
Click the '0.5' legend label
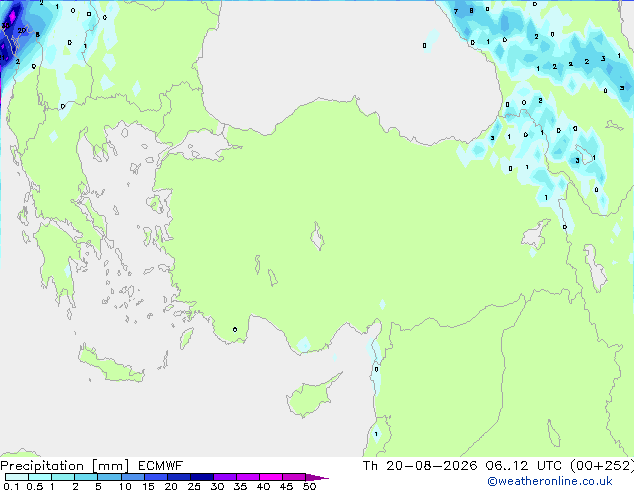click(x=35, y=486)
